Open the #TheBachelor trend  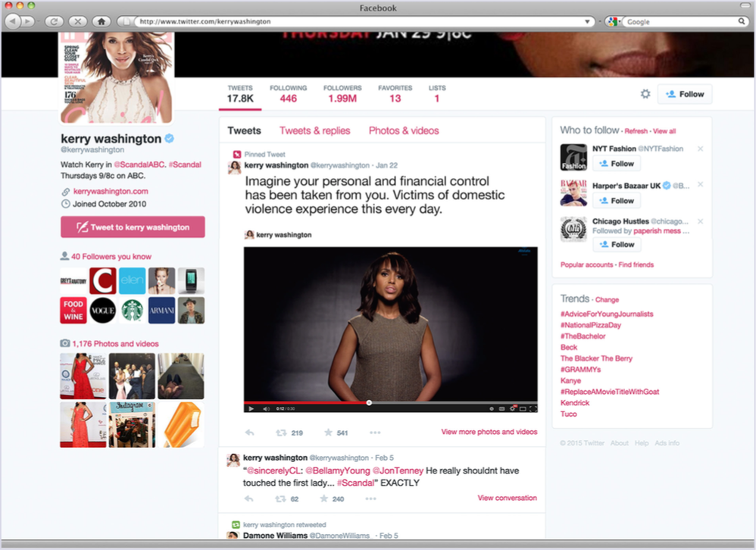pos(583,336)
